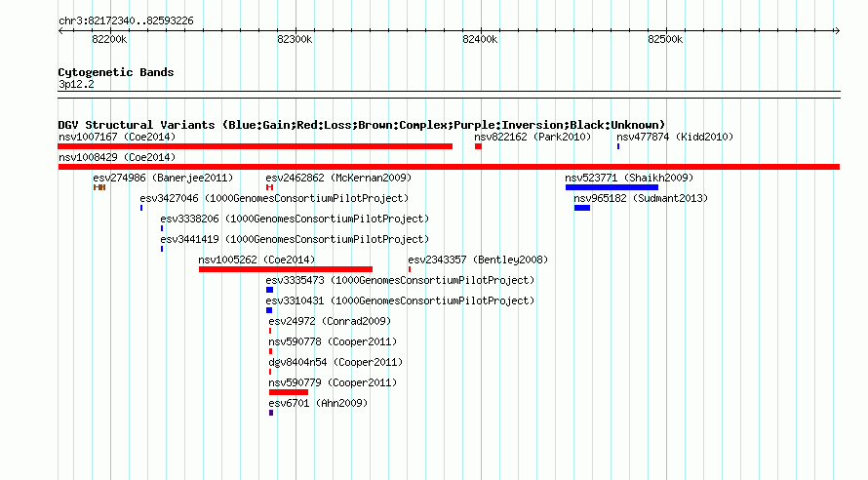Viewport: 868px width, 480px height.
Task: Click the esv3335473 blue gain block
Action: (x=269, y=290)
